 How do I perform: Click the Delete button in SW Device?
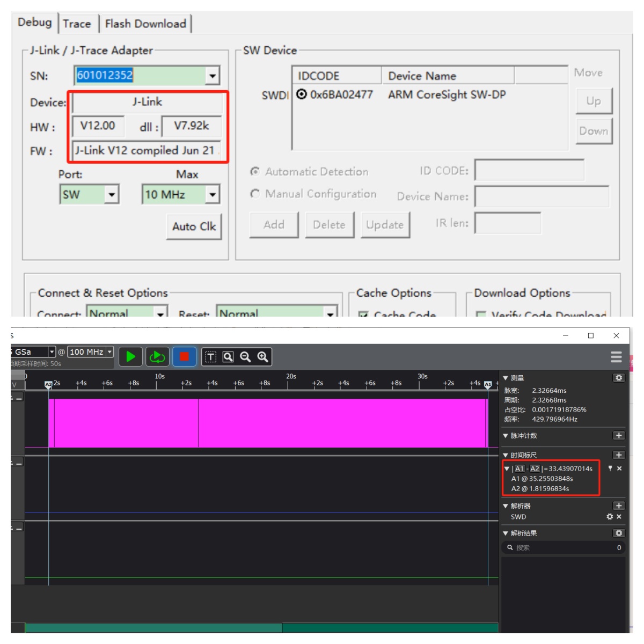tap(330, 224)
